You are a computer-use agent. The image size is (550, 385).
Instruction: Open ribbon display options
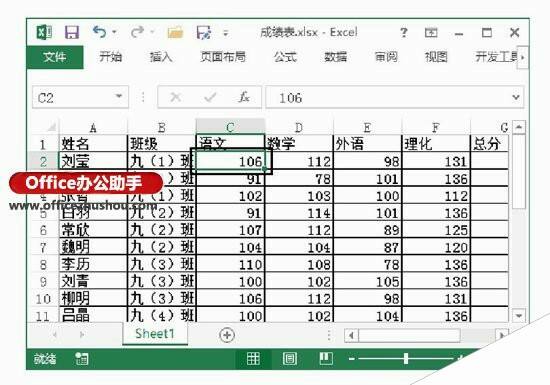click(431, 33)
